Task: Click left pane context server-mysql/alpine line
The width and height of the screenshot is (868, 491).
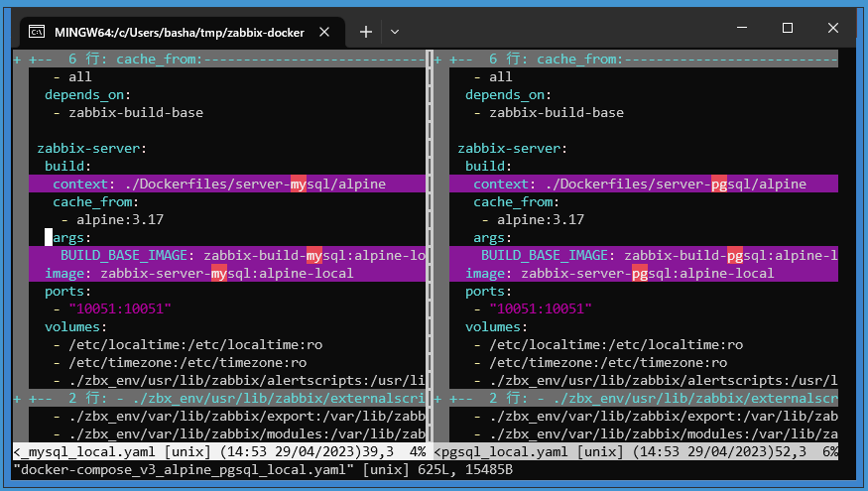Action: coord(227,184)
